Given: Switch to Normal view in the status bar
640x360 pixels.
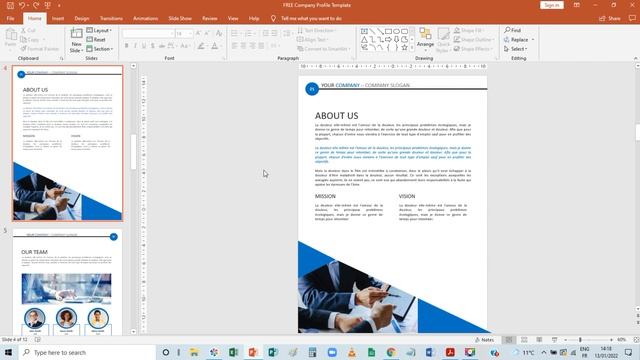Looking at the screenshot, I should coord(509,340).
